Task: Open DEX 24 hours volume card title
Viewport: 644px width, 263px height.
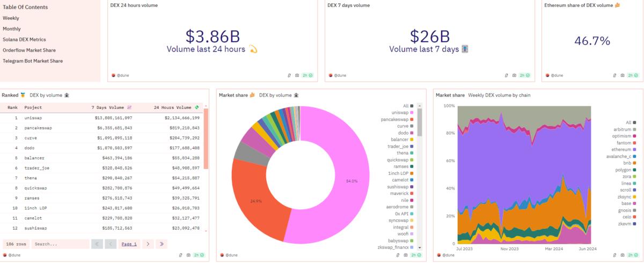Action: point(134,5)
